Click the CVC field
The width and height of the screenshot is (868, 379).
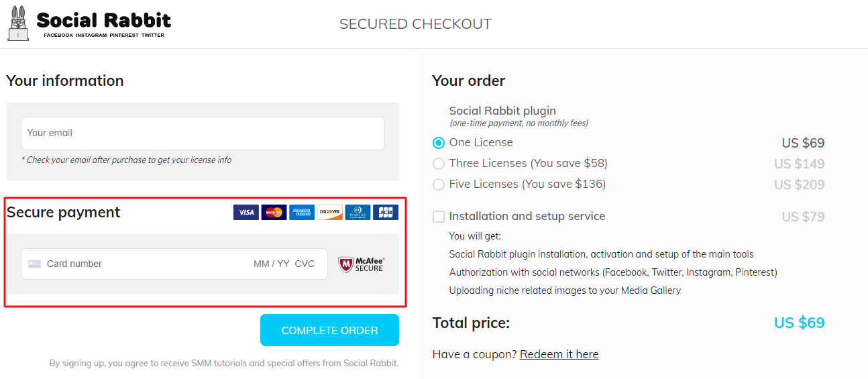(x=305, y=264)
